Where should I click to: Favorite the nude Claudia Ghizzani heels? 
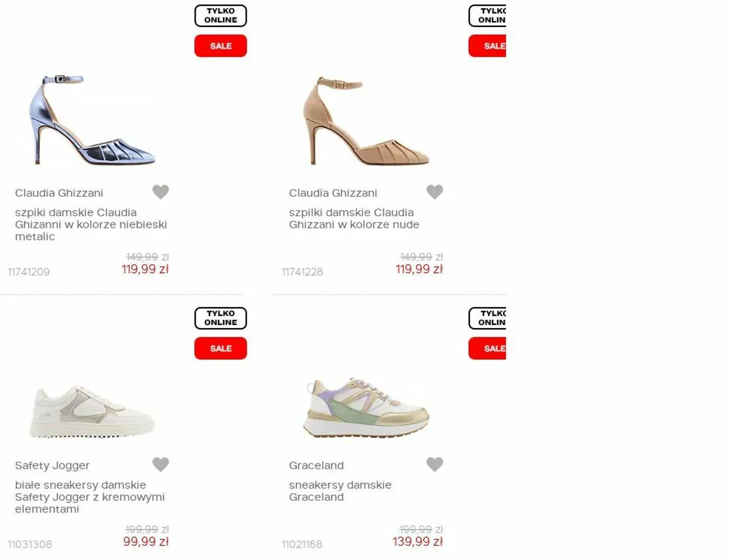[x=435, y=192]
